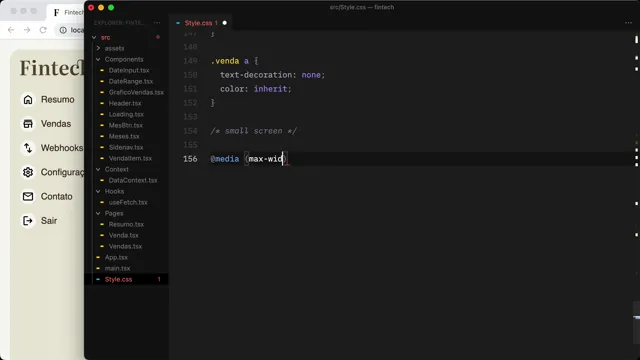Open editor more actions ellipsis at top right
The width and height of the screenshot is (640, 360).
tap(628, 23)
